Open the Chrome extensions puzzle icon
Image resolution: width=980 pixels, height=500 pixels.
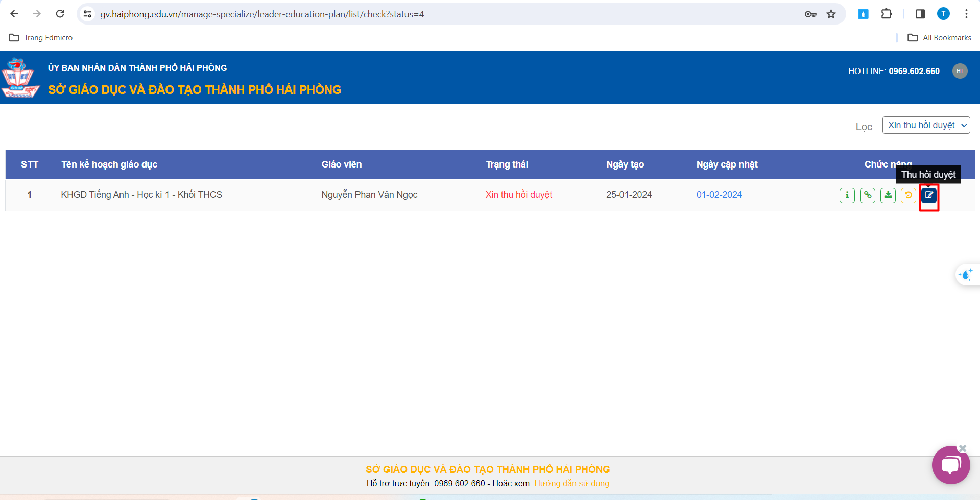pyautogui.click(x=887, y=14)
